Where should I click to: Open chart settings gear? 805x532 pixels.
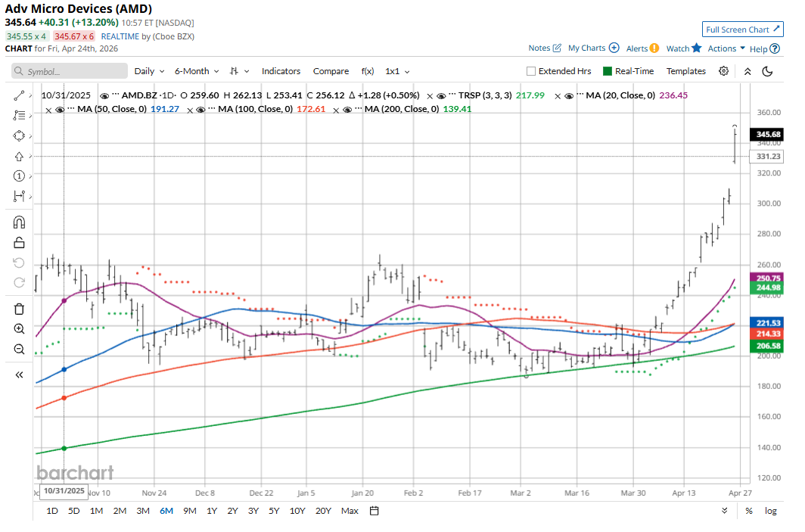pyautogui.click(x=723, y=71)
